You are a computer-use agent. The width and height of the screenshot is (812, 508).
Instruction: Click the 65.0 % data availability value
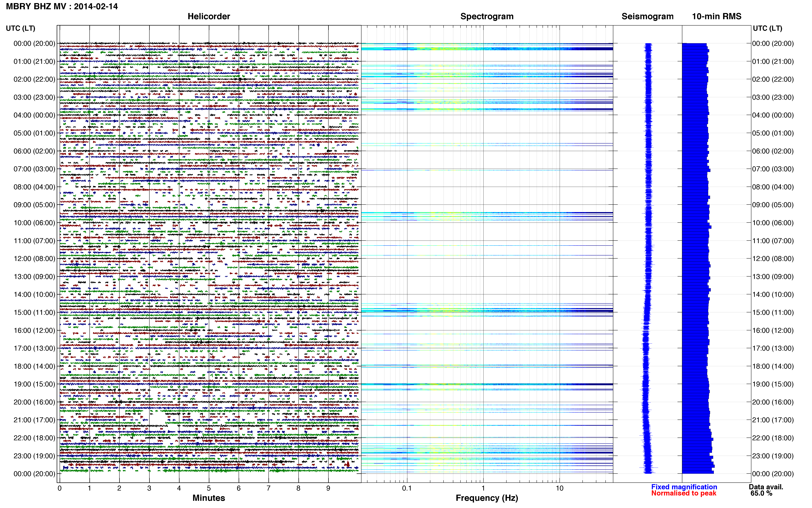[x=761, y=493]
